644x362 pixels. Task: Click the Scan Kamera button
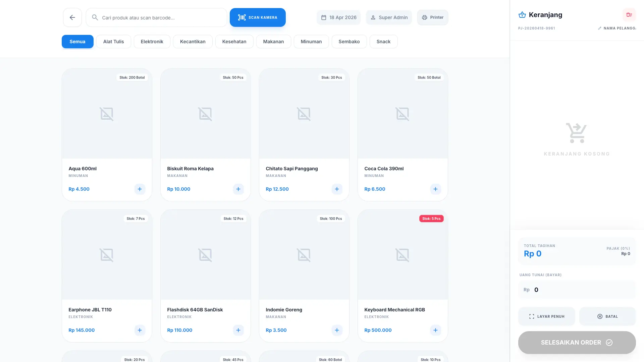pos(258,17)
